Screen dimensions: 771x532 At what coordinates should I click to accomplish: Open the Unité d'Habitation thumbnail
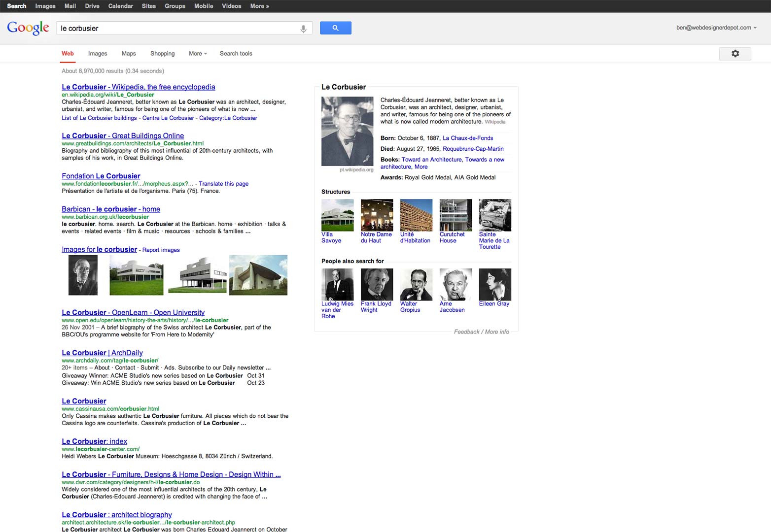pos(416,215)
